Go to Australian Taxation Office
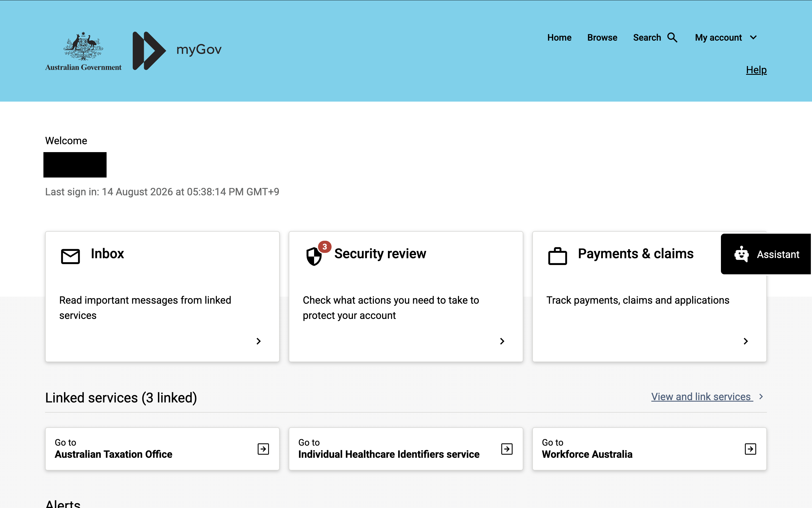The image size is (812, 508). [x=162, y=449]
